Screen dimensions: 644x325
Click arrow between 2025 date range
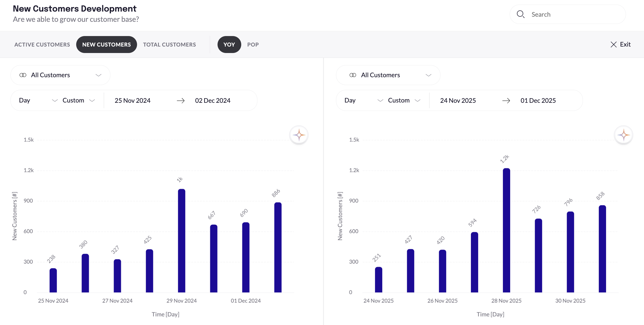[x=506, y=101]
